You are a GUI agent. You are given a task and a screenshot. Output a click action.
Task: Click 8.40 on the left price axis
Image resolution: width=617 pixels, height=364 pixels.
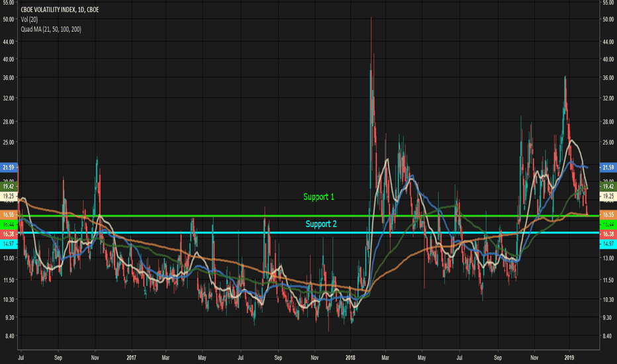pos(9,336)
